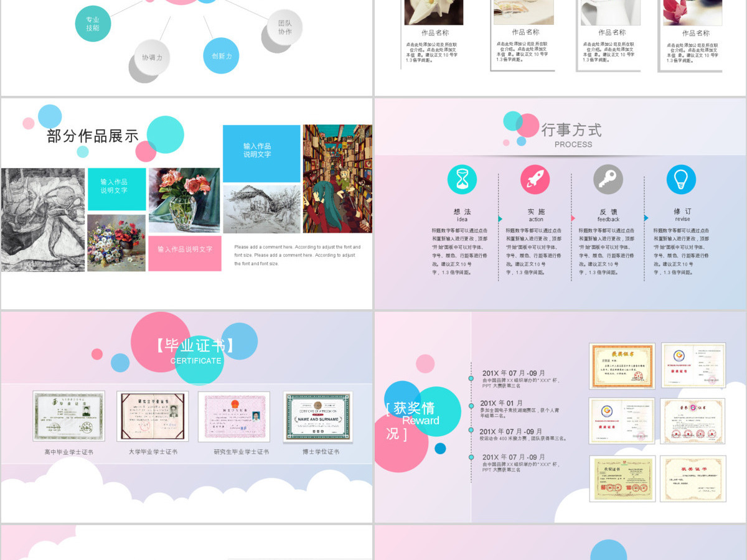
Task: Click the pink rocket icon above 实施
Action: click(535, 179)
